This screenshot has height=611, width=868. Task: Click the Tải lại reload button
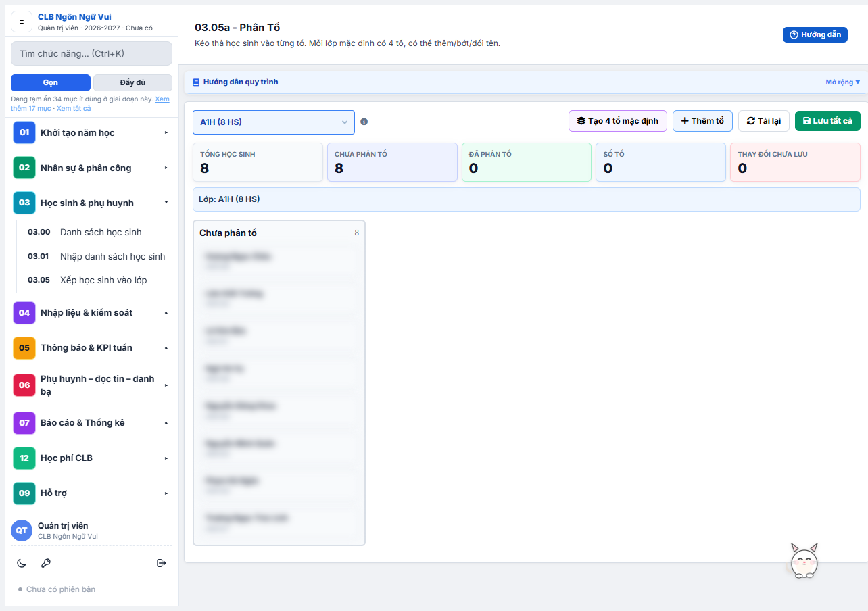[764, 121]
